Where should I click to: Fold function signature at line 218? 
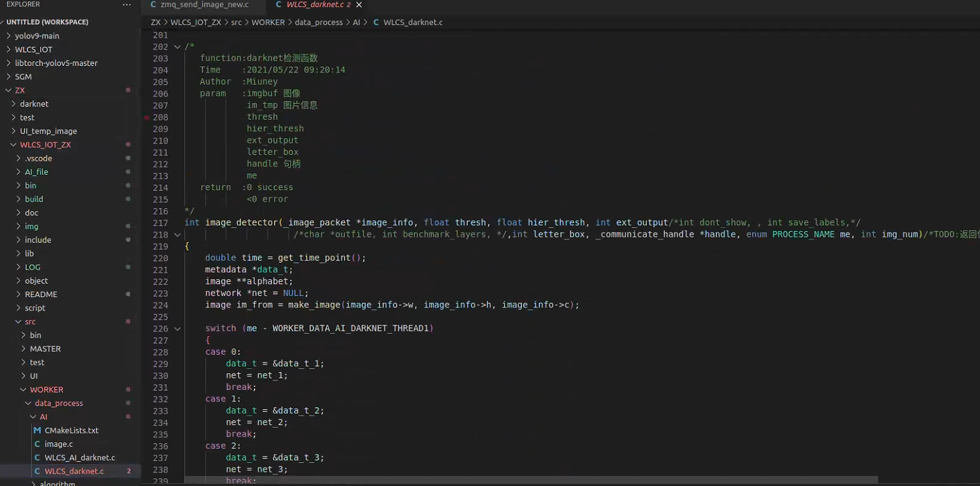177,235
